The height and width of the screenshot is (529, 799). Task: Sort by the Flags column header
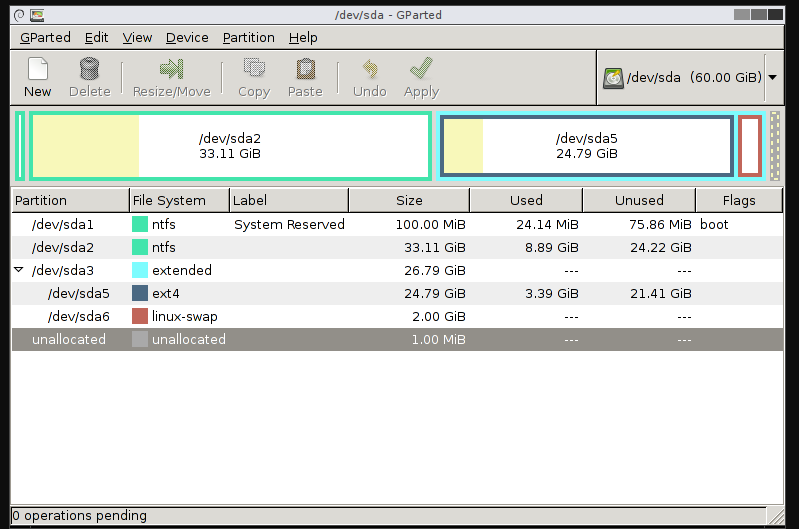click(x=739, y=200)
